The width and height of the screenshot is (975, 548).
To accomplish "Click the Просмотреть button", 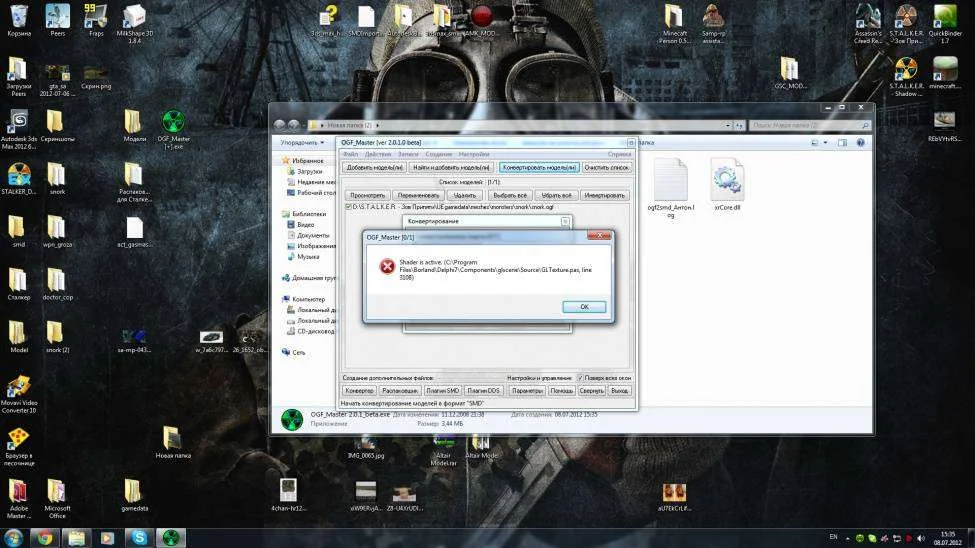I will (x=367, y=195).
